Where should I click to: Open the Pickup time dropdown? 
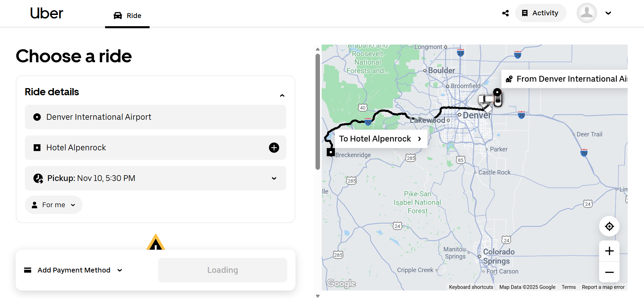pyautogui.click(x=274, y=178)
